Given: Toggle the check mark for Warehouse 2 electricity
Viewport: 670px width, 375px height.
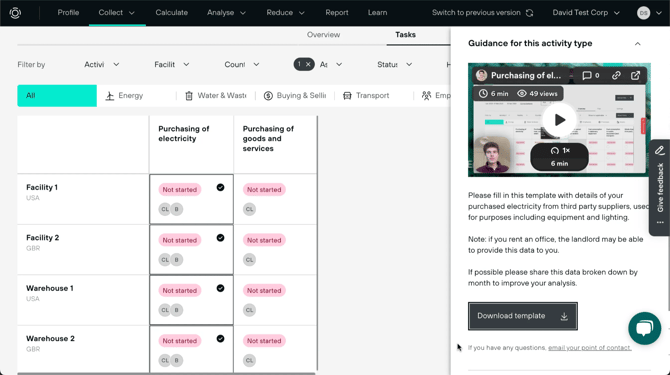Looking at the screenshot, I should 220,339.
